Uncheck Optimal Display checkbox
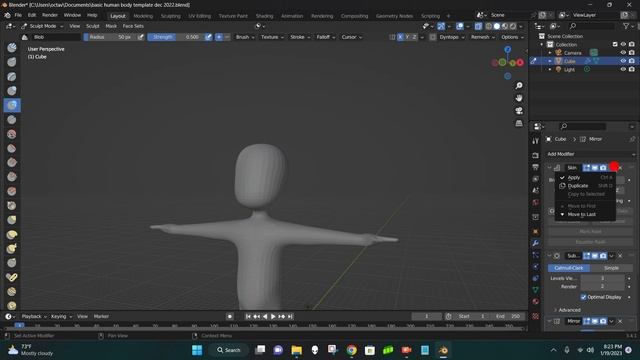This screenshot has height=360, width=640. 583,297
